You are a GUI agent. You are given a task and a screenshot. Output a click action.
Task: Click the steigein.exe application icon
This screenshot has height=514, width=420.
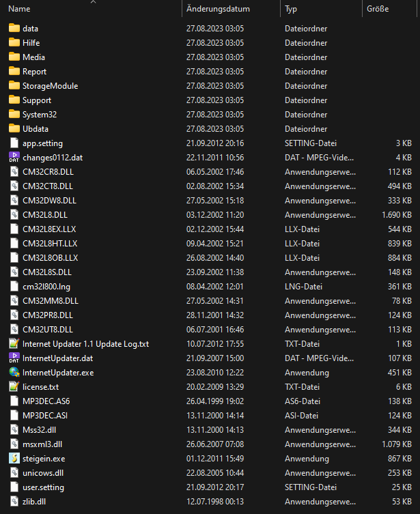[14, 459]
